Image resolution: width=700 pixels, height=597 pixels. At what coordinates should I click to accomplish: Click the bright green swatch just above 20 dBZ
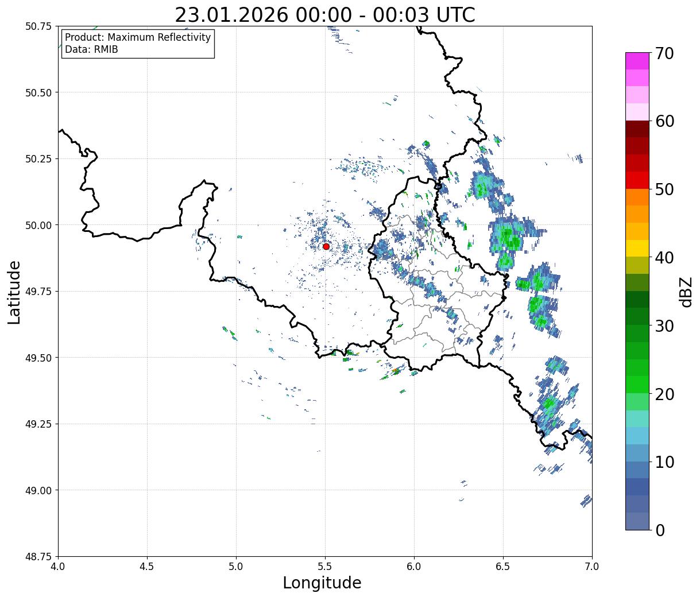click(637, 385)
